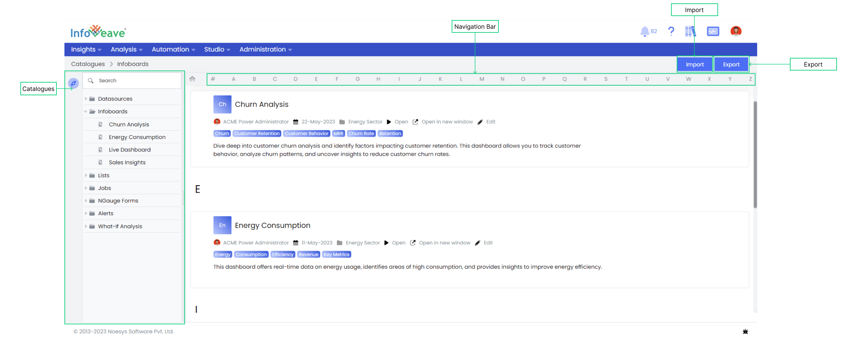Jump to letter C in alphabet bar
Viewport: 868px width, 341px height.
pyautogui.click(x=275, y=79)
